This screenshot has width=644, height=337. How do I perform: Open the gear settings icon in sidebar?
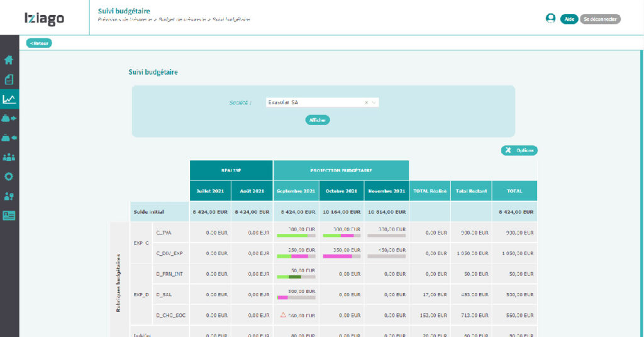[x=9, y=177]
